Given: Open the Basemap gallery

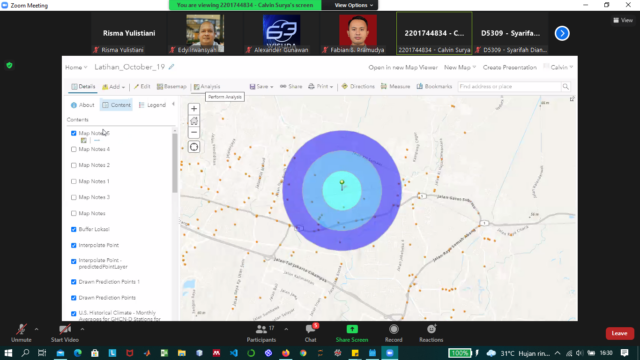Looking at the screenshot, I should click(x=172, y=87).
